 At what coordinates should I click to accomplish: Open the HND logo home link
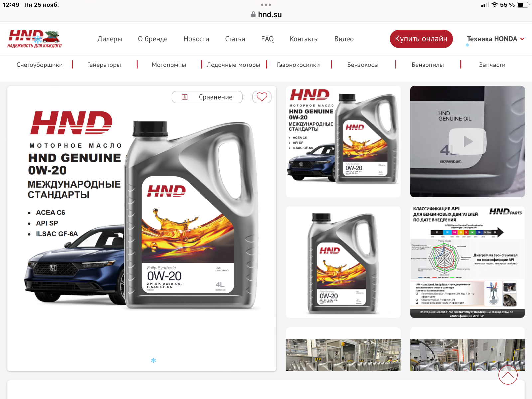35,39
